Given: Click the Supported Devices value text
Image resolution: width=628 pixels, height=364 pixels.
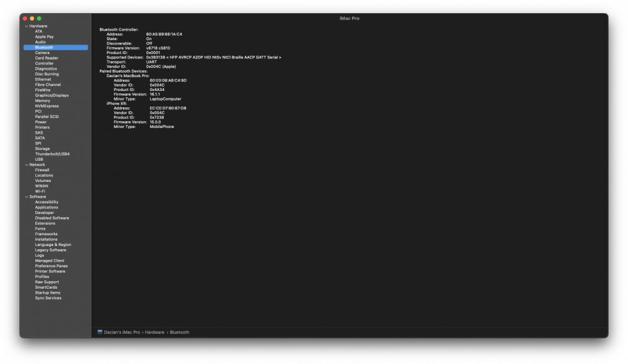Looking at the screenshot, I should [x=214, y=57].
